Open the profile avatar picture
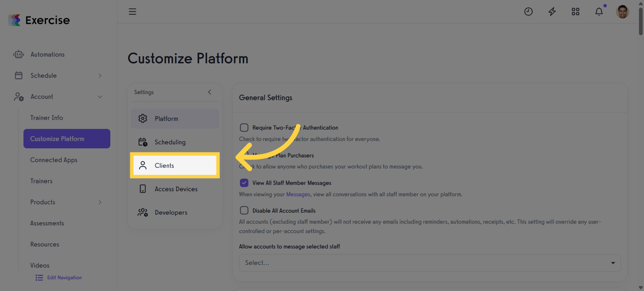The width and height of the screenshot is (644, 291). (x=622, y=11)
